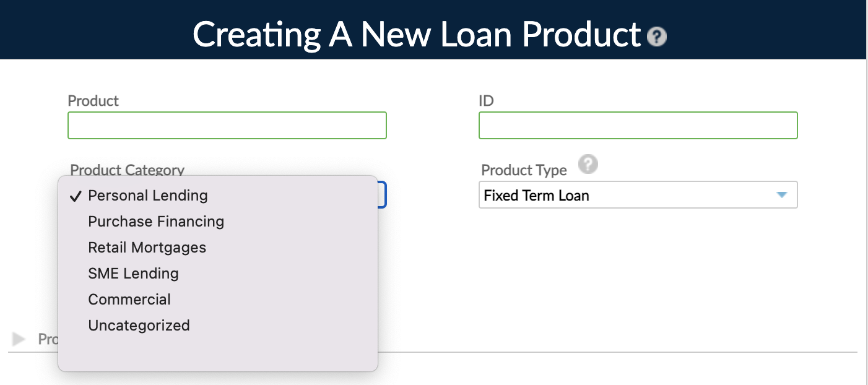Click the ID label above its input
The width and height of the screenshot is (868, 385).
click(486, 100)
